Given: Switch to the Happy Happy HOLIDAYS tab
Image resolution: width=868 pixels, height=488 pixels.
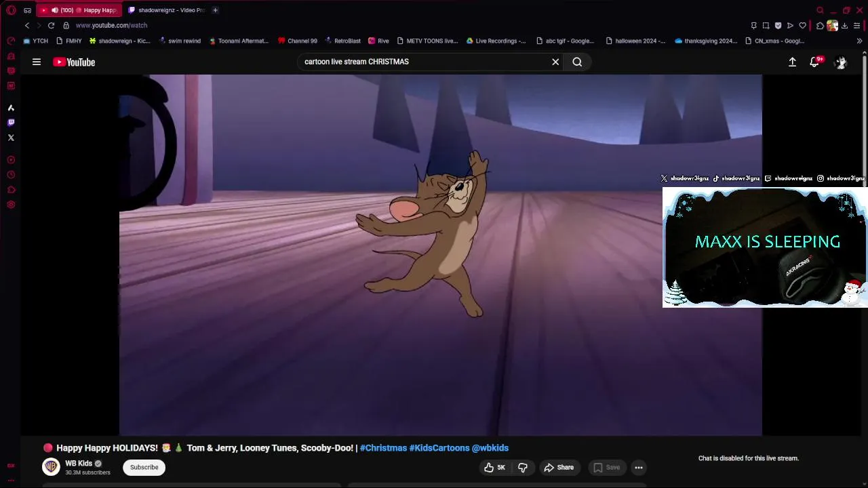Looking at the screenshot, I should 79,10.
